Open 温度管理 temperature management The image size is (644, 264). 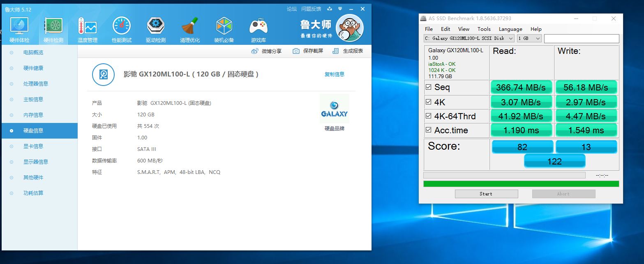(88, 30)
